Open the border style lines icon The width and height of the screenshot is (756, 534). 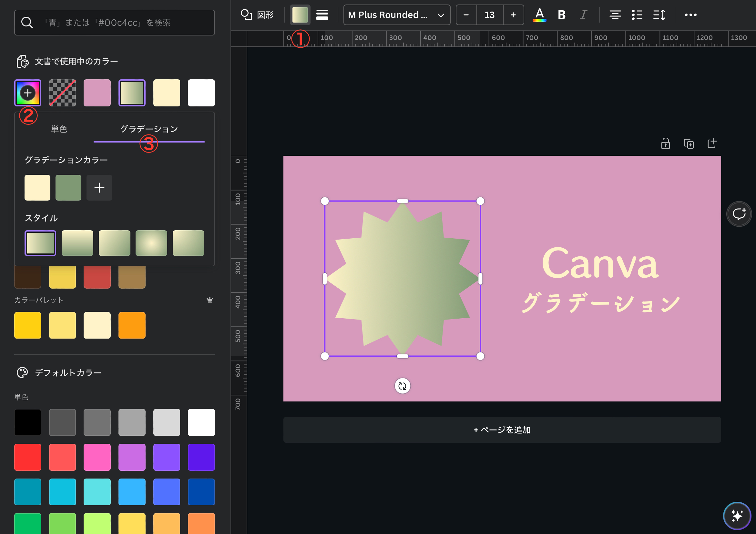tap(322, 15)
